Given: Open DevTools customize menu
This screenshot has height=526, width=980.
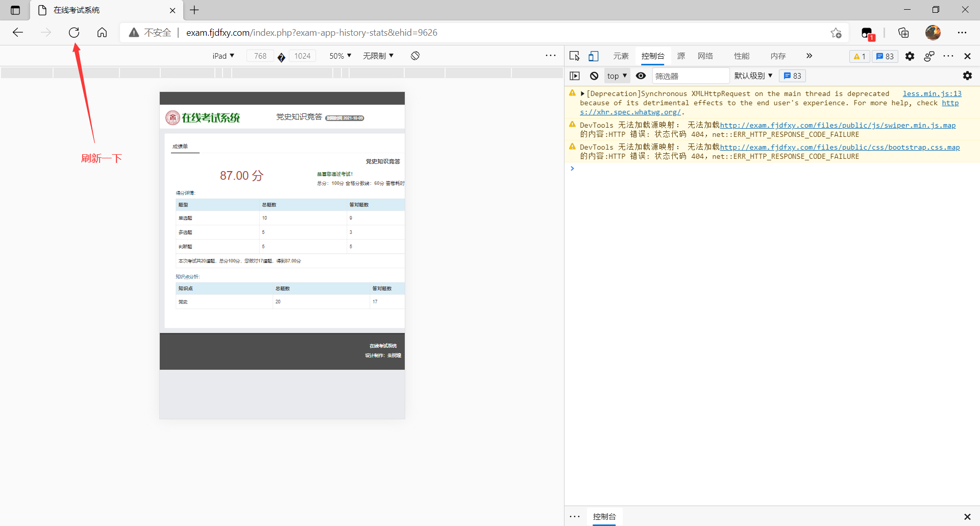Looking at the screenshot, I should [948, 56].
